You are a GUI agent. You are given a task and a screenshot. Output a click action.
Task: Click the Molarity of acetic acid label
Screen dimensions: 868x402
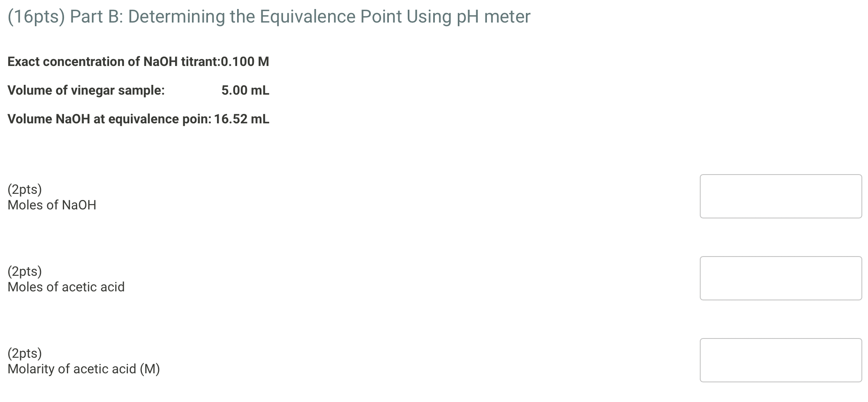(84, 369)
